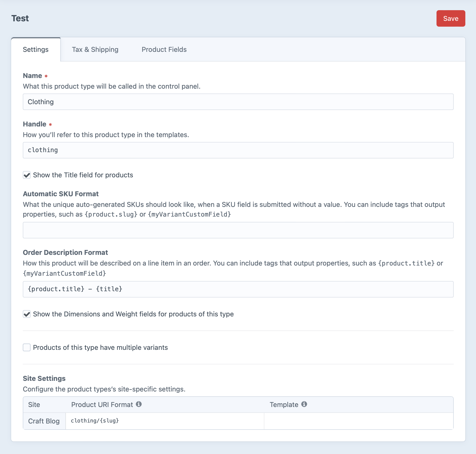Save the product type changes
This screenshot has width=476, height=454.
451,18
